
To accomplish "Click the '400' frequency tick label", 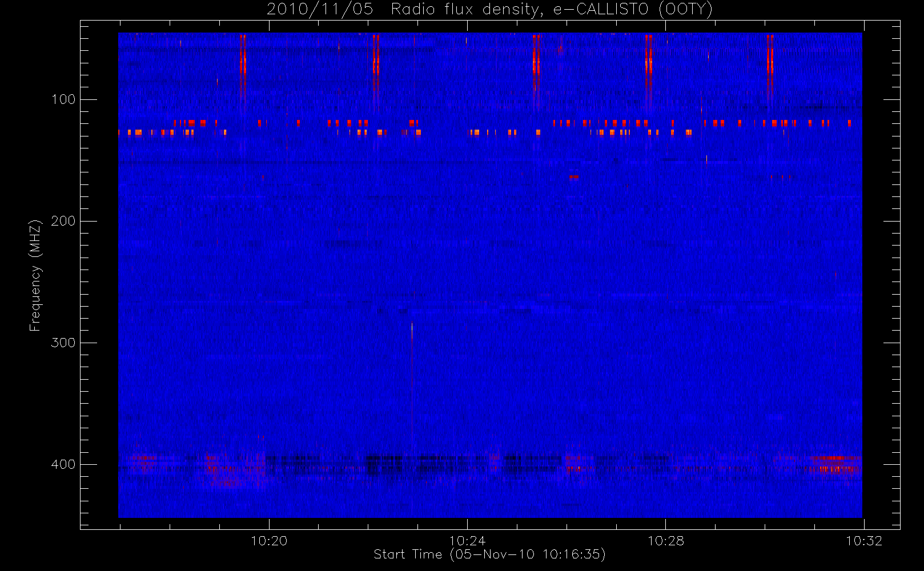I will [x=63, y=464].
